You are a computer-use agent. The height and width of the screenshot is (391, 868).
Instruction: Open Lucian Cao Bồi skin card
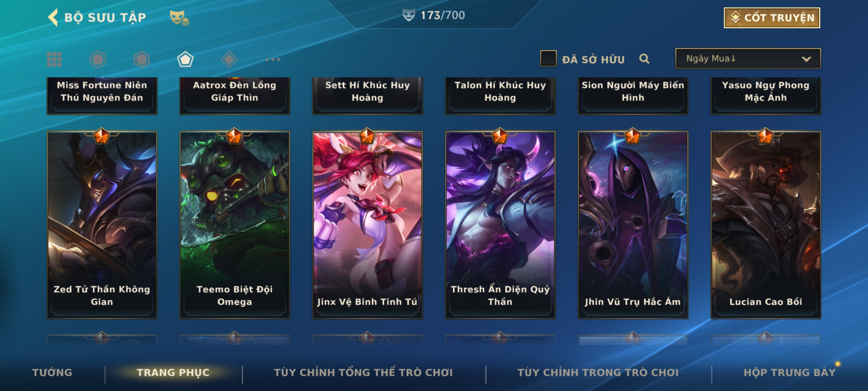(766, 225)
